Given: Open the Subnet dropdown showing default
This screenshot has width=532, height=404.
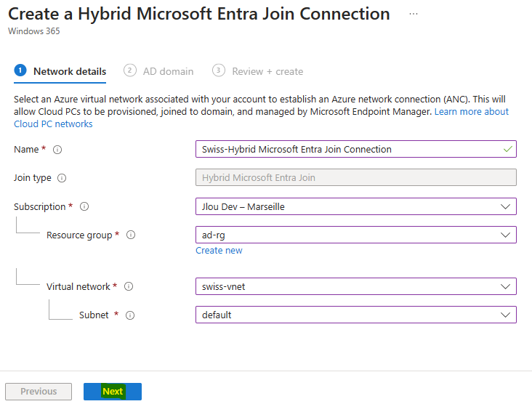Looking at the screenshot, I should (356, 315).
